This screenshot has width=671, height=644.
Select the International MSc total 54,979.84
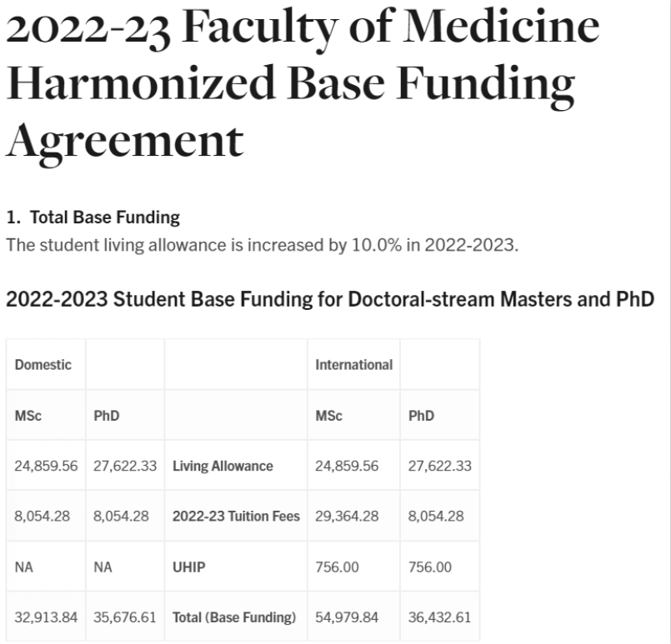(x=347, y=618)
